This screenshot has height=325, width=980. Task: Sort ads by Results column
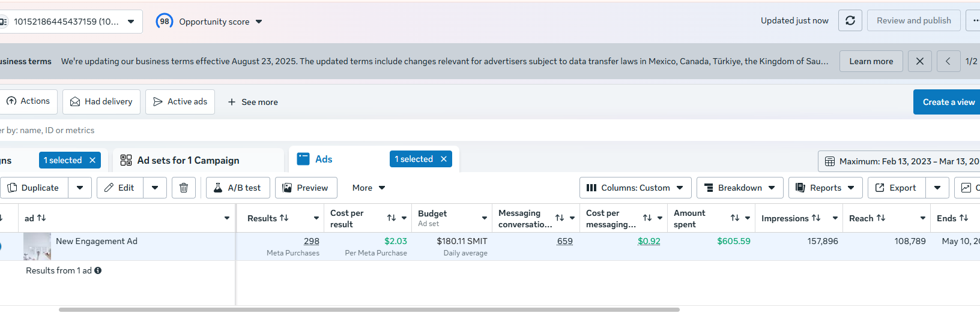click(284, 218)
